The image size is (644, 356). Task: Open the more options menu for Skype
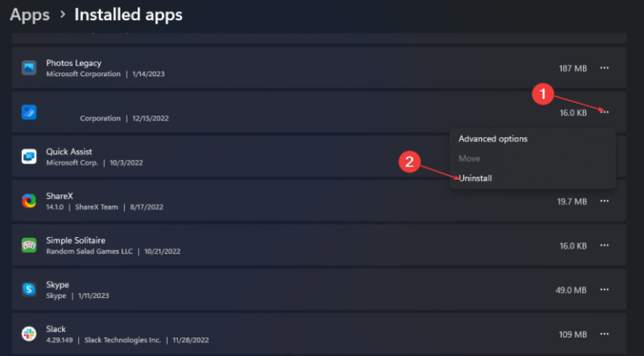tap(605, 290)
